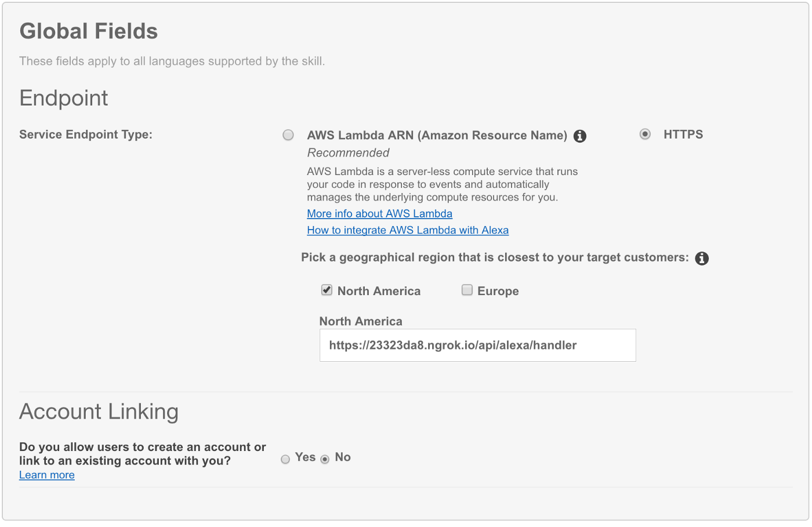Choose Yes for account linking
The width and height of the screenshot is (812, 527).
(x=285, y=459)
